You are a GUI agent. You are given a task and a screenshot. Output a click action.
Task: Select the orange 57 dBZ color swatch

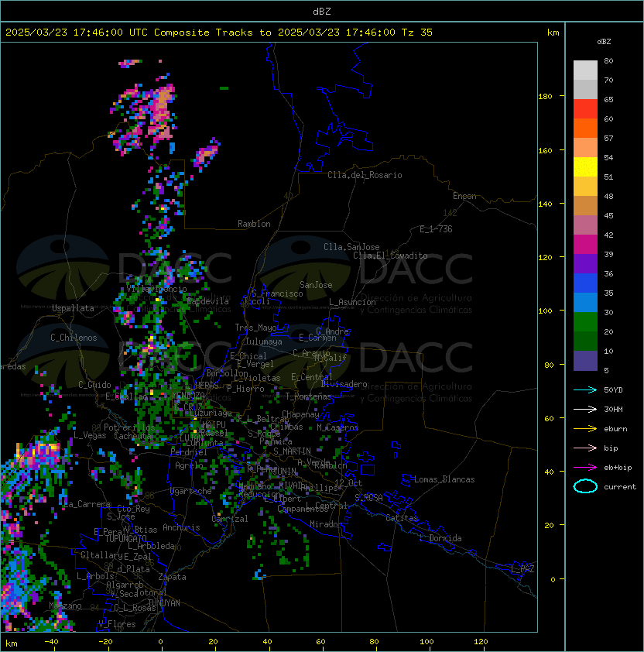(x=585, y=129)
